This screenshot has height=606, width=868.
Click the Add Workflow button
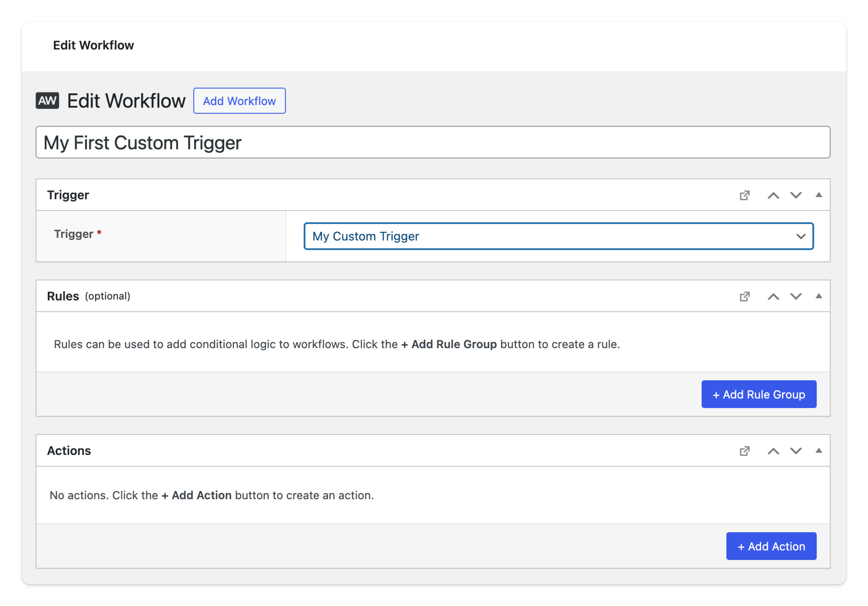click(x=239, y=100)
